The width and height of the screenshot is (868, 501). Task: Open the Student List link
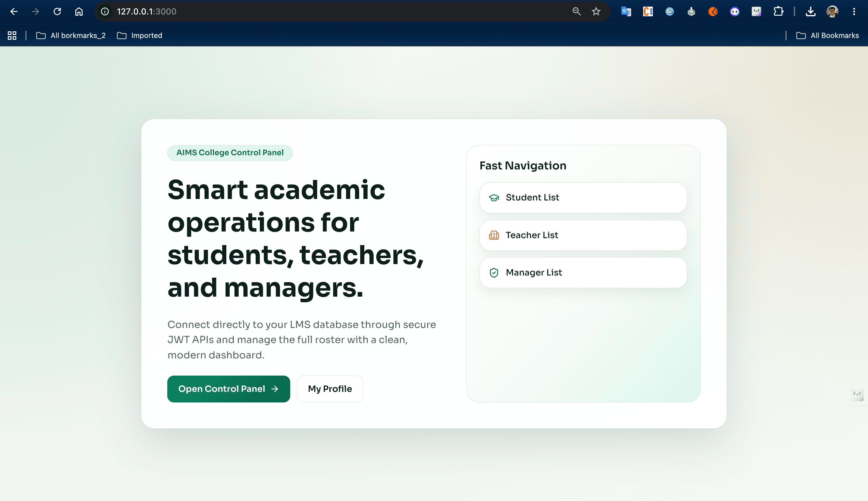click(x=583, y=197)
